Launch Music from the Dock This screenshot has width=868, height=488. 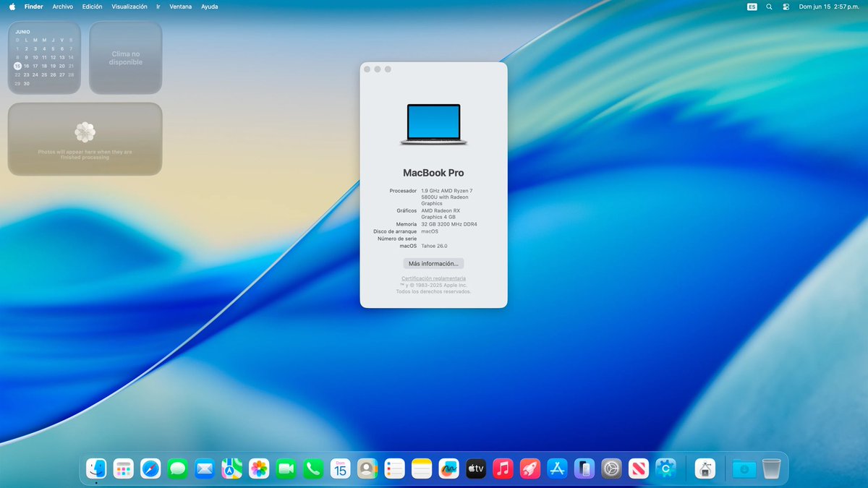tap(503, 468)
